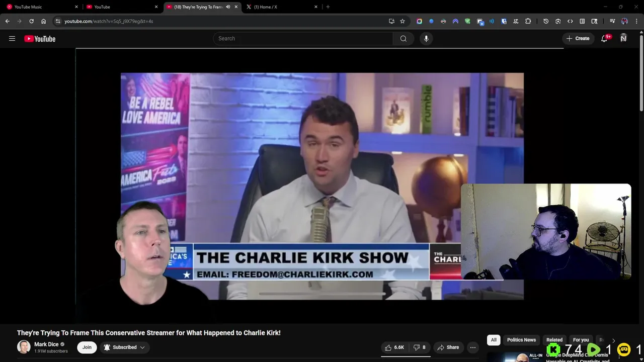This screenshot has width=644, height=362.
Task: Open the side panel reader icon
Action: click(x=582, y=21)
